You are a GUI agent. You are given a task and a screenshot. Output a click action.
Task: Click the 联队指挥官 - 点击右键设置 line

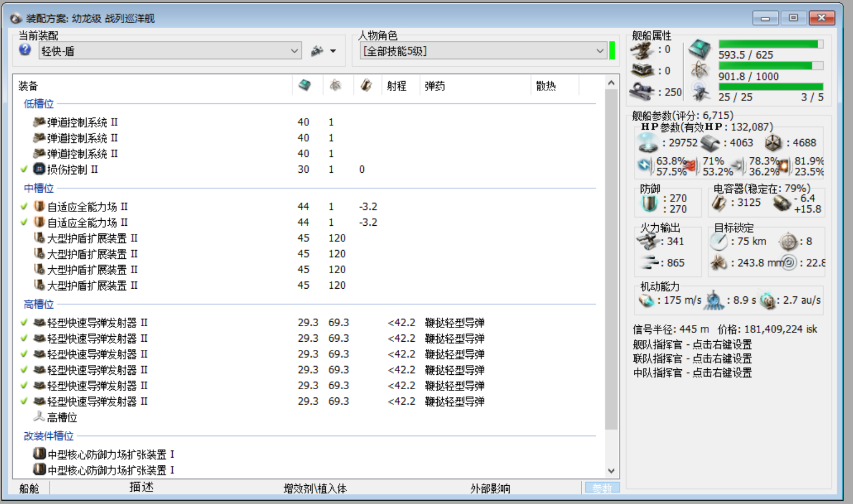click(x=692, y=358)
